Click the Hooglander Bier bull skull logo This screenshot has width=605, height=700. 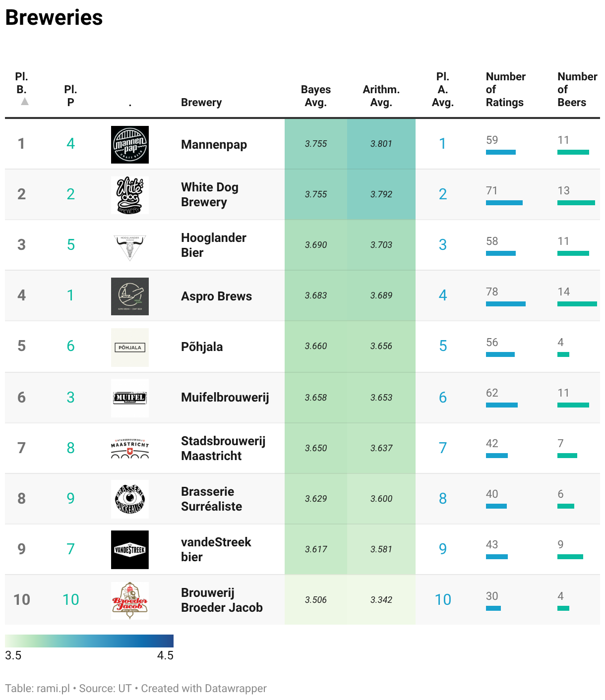130,246
